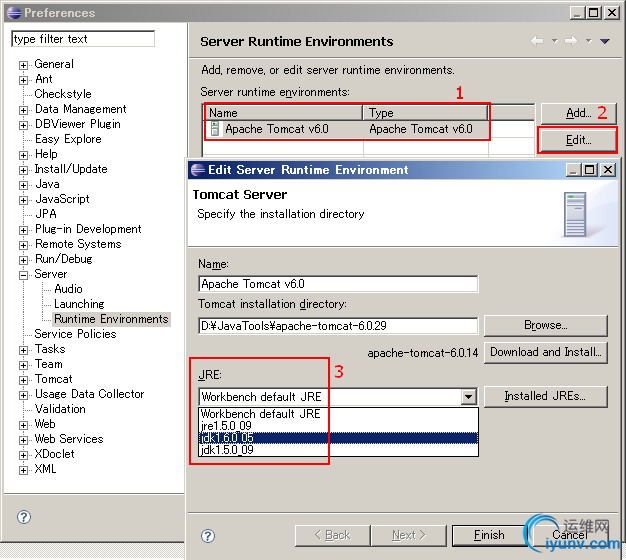
Task: Expand the Tasks tree node
Action: [24, 350]
